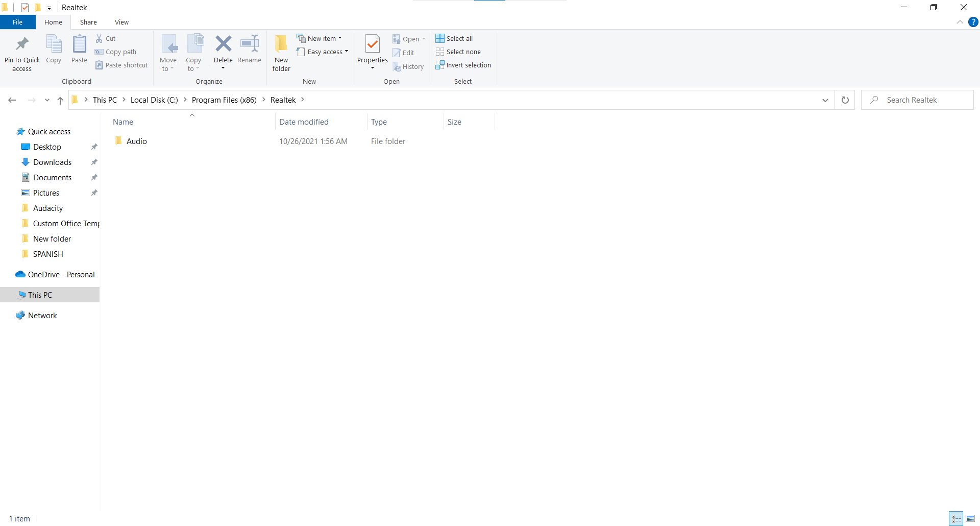Open the Copy to menu
The image size is (980, 526).
tap(193, 53)
